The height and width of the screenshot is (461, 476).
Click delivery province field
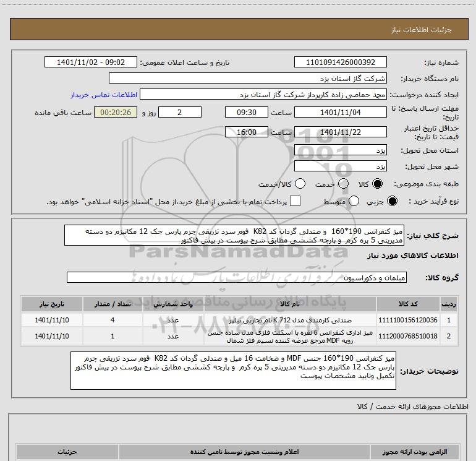point(340,150)
